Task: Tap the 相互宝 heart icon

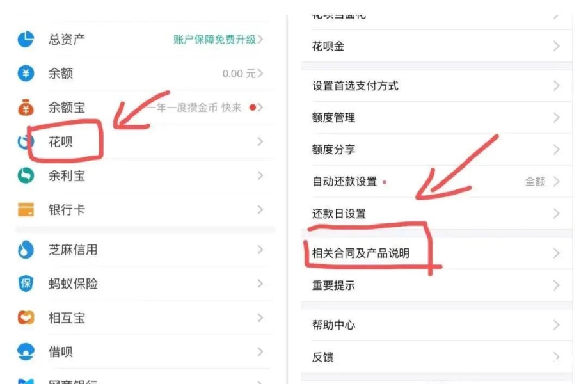Action: pos(26,317)
